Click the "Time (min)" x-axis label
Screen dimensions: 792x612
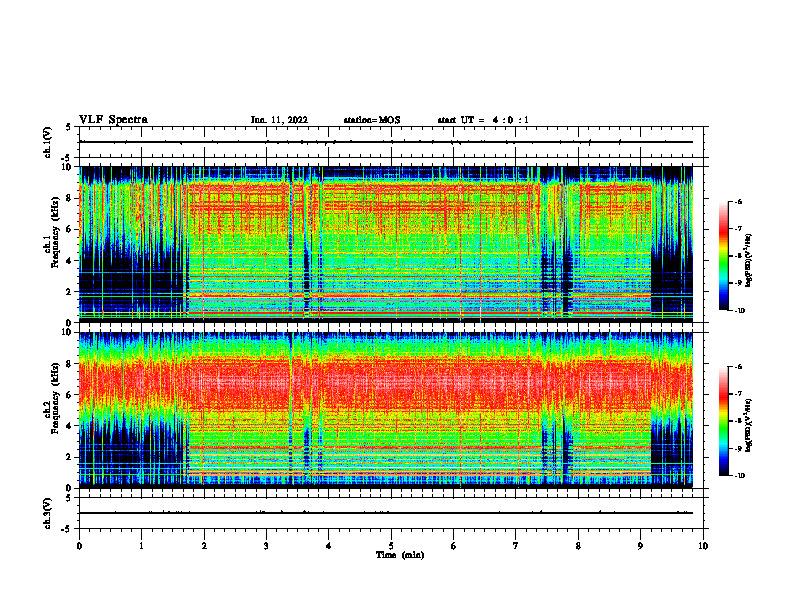[x=400, y=555]
